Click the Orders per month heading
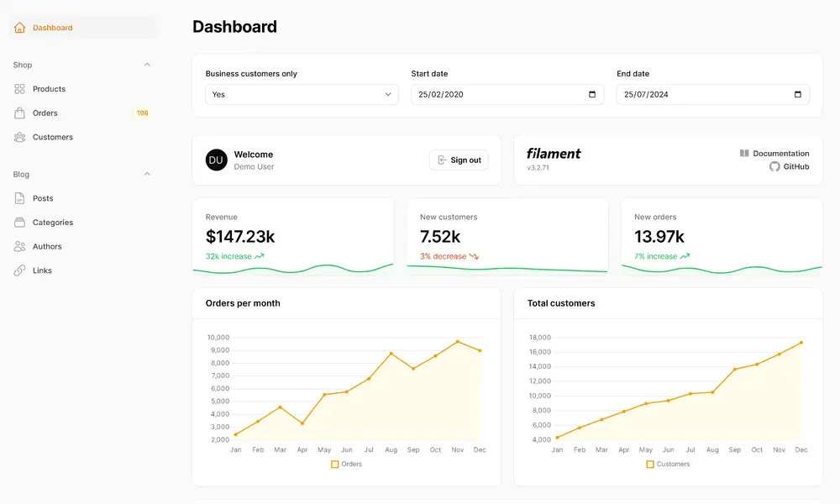Viewport: 840px width, 504px height. click(x=243, y=303)
